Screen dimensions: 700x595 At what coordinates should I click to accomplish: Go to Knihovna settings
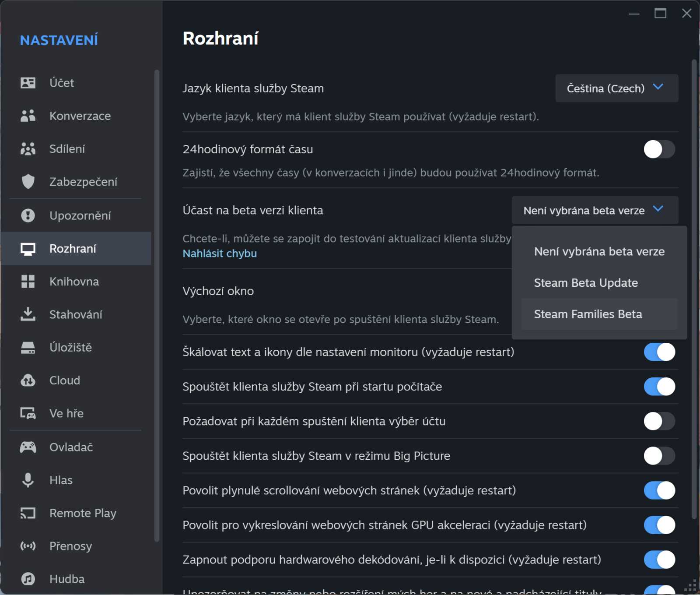(x=76, y=282)
